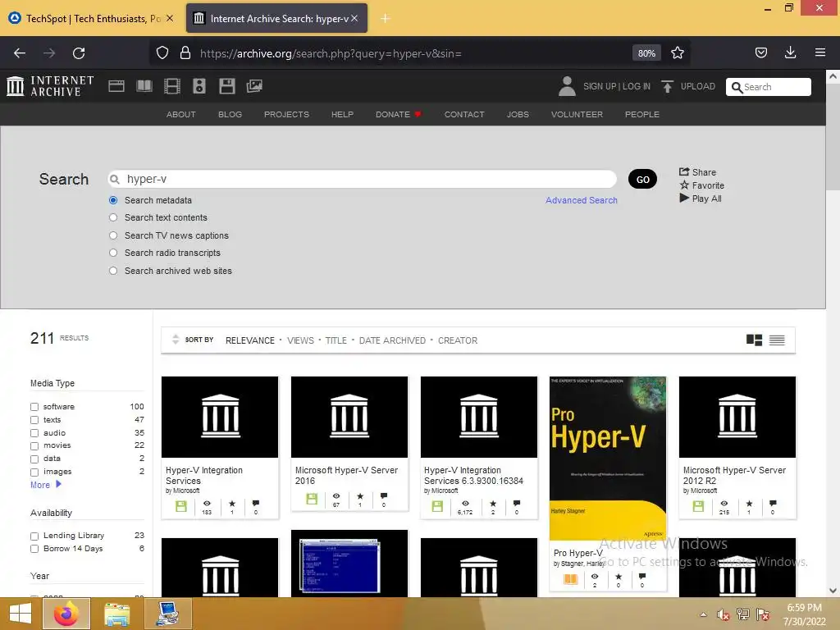Screen dimensions: 840x630
Task: Click the padlock site security icon
Action: click(185, 52)
